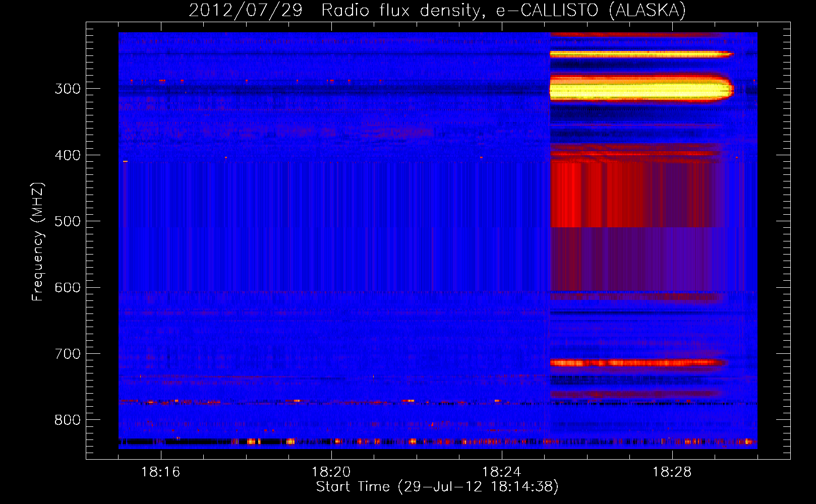
Task: Click the 500 frequency tick label
Action: coord(68,221)
